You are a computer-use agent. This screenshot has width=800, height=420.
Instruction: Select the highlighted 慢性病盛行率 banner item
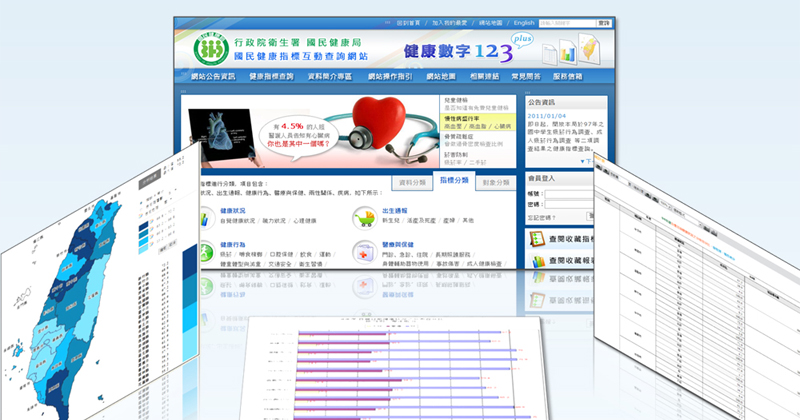click(478, 122)
